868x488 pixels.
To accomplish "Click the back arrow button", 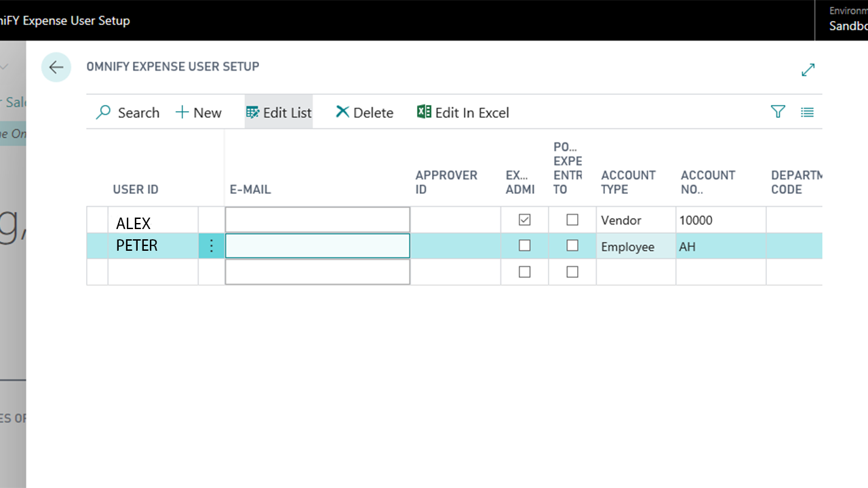I will (x=56, y=67).
